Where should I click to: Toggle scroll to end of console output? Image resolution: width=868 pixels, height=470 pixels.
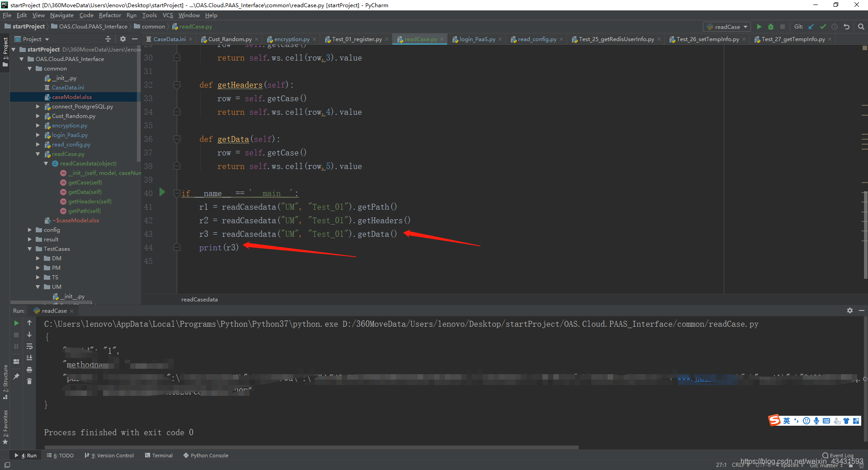(x=29, y=358)
